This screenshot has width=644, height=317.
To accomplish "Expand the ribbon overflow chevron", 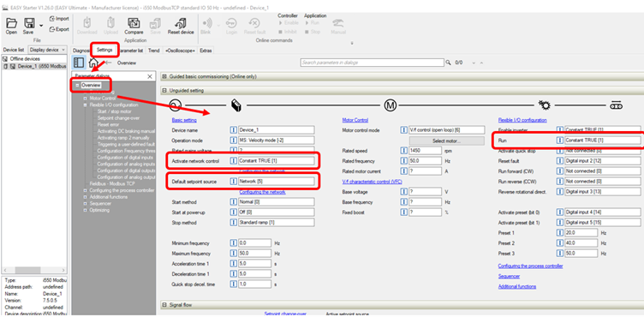I will (352, 43).
